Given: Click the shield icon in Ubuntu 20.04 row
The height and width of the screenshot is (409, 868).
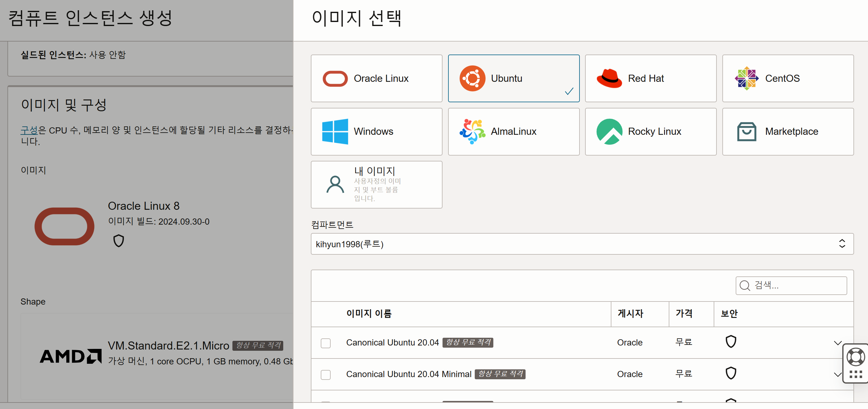Looking at the screenshot, I should [730, 342].
